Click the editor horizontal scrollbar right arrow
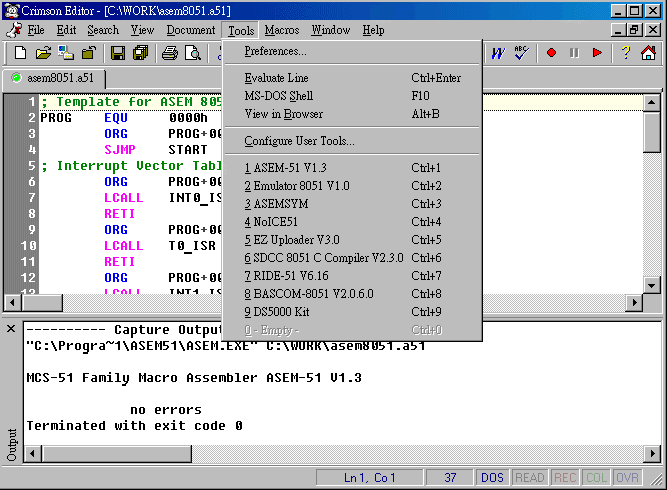Image resolution: width=667 pixels, height=490 pixels. pos(635,303)
